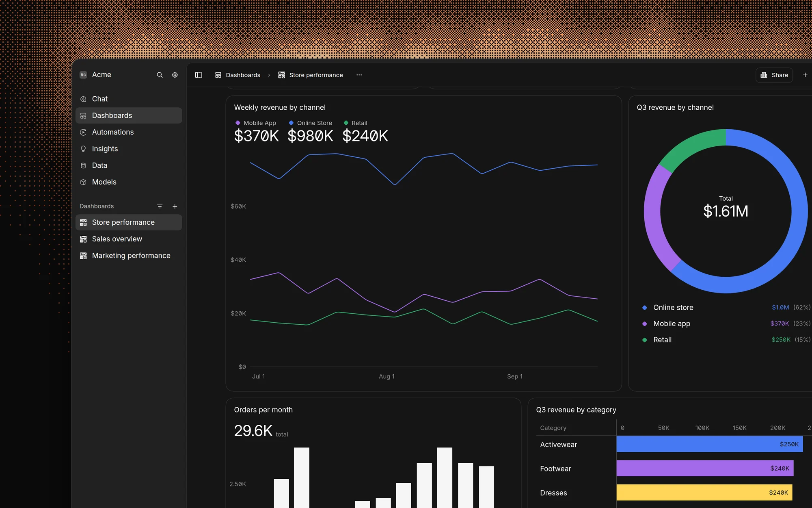This screenshot has width=812, height=508.
Task: Click the Acme workspace logo
Action: pyautogui.click(x=83, y=75)
